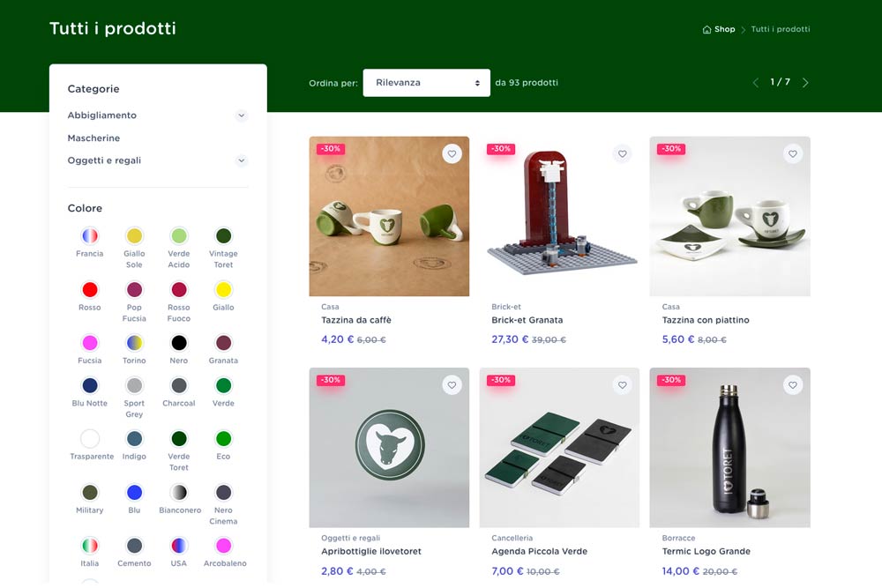
Task: Open the Termic Logo Grande bottle image
Action: click(729, 447)
